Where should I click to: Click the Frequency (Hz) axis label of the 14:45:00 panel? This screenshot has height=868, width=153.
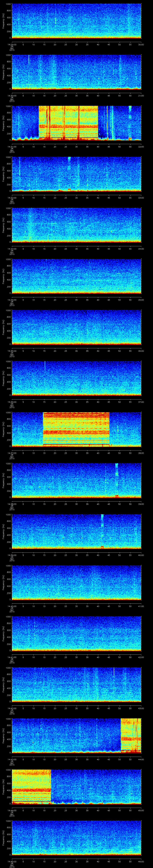pyautogui.click(x=3, y=838)
